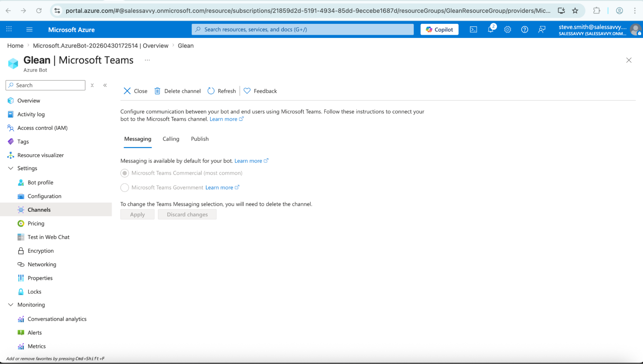
Task: Click Delete channel
Action: tap(178, 91)
